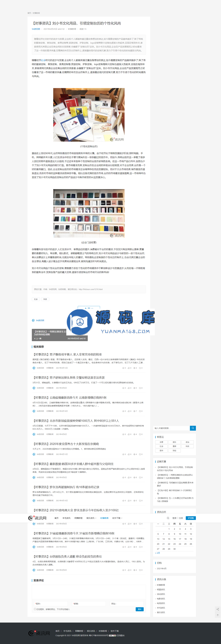Open 羊毛资讯 in sticky navbar
Image resolution: width=221 pixels, height=644 pixels.
pyautogui.click(x=66, y=518)
